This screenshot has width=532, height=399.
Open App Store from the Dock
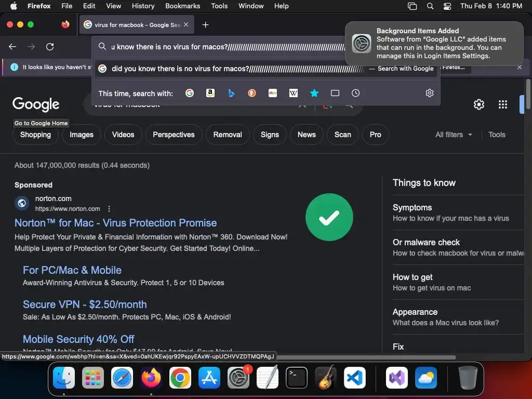coord(209,378)
